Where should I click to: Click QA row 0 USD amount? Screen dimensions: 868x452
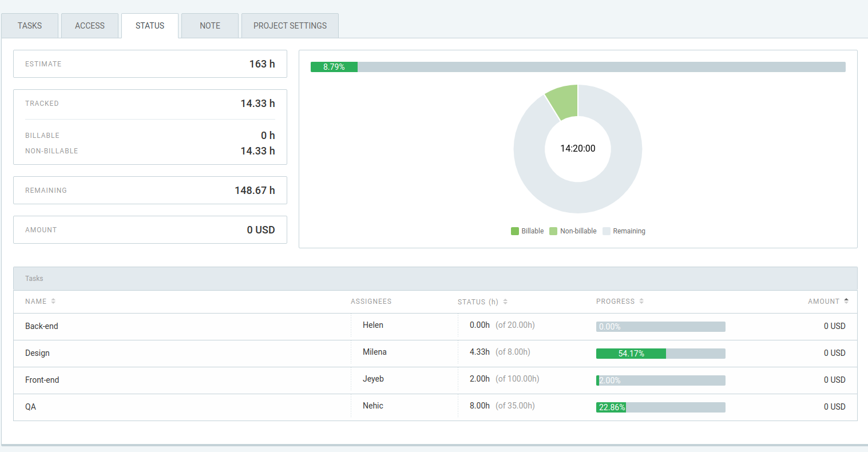point(835,407)
